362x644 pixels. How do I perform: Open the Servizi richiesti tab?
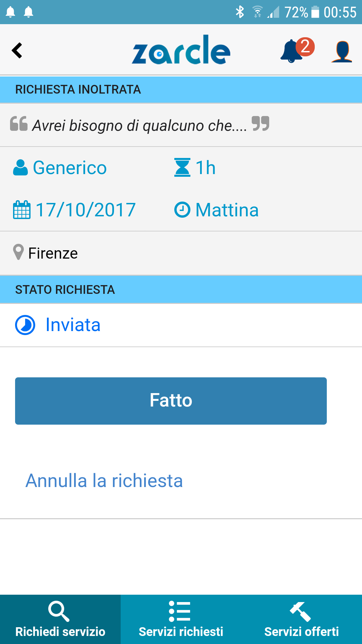point(181,619)
